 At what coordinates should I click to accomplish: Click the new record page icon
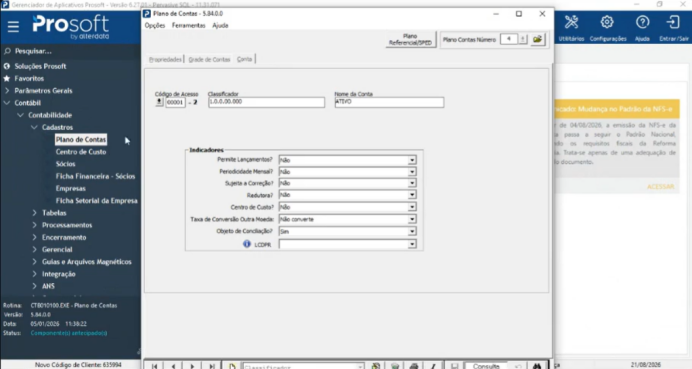232,366
